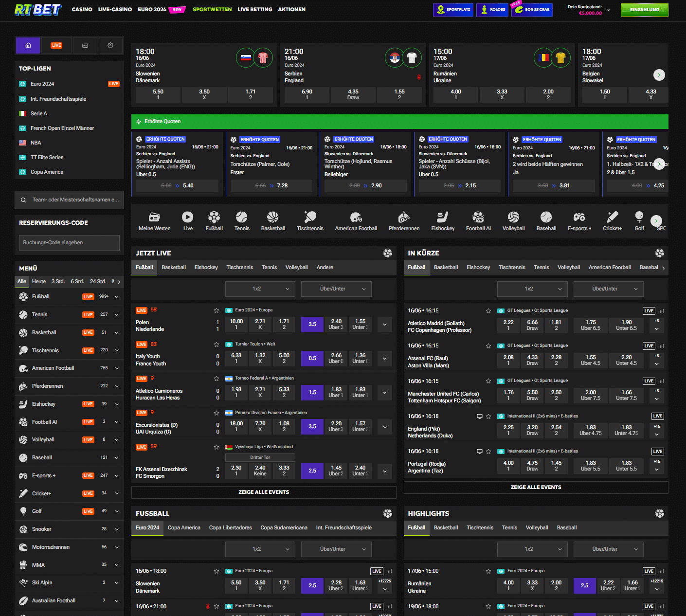
Task: Open the 1x2 dropdown in Jetzt Live
Action: pos(260,289)
